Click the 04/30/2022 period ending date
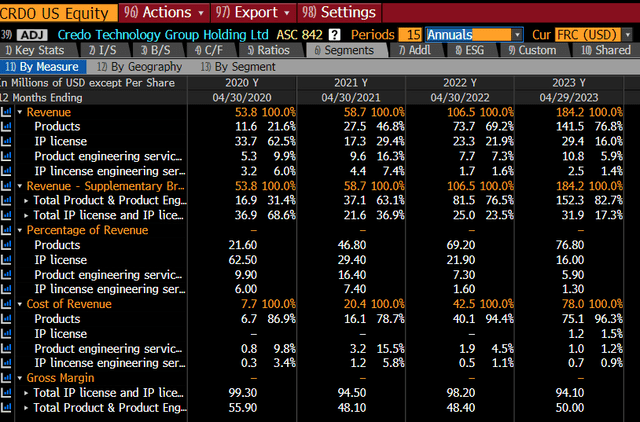 (x=460, y=98)
